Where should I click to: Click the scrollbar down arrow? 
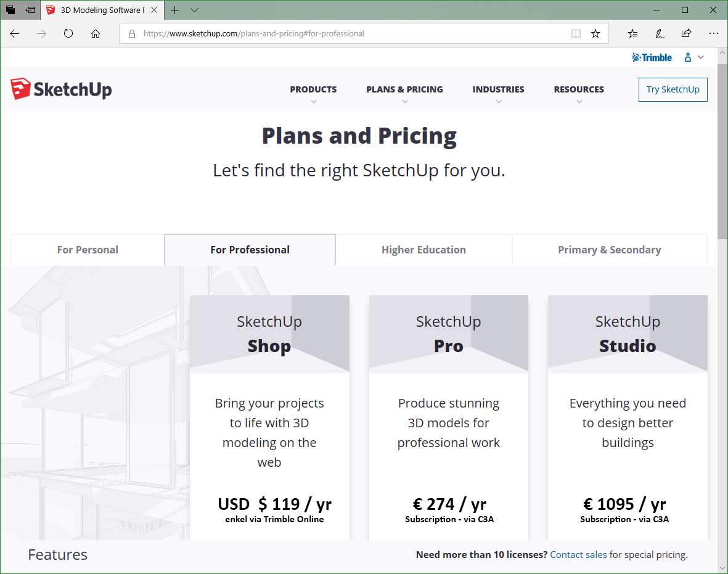pyautogui.click(x=722, y=568)
